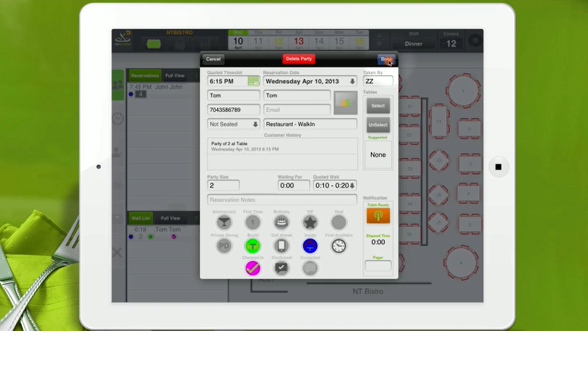Screen dimensions: 588x377
Task: Open the guest profile picture icon
Action: click(345, 103)
